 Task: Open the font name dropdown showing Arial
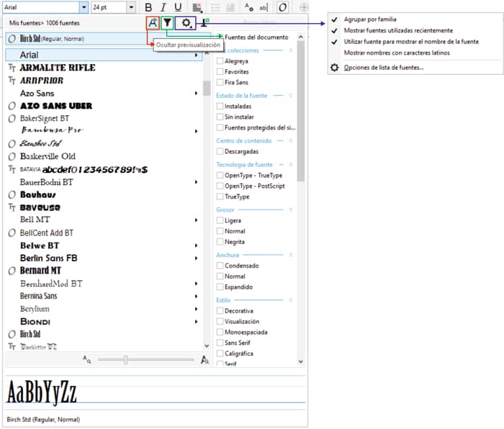pyautogui.click(x=84, y=7)
